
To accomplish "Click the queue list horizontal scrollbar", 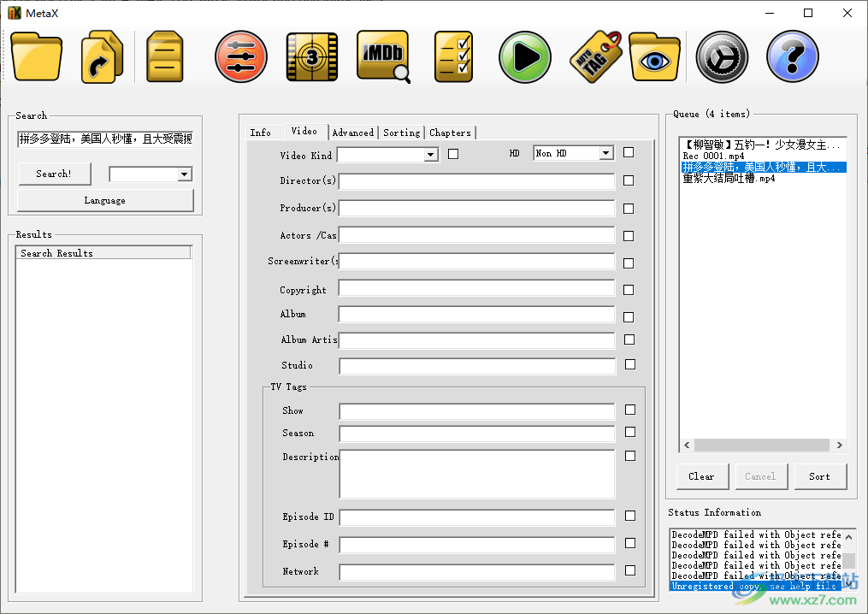I will [x=757, y=446].
